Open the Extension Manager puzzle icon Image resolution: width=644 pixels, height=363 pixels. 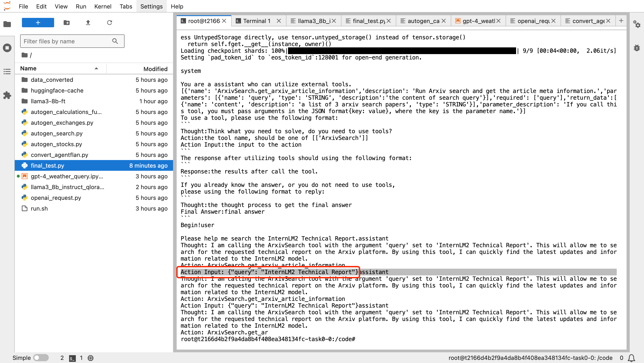(7, 95)
